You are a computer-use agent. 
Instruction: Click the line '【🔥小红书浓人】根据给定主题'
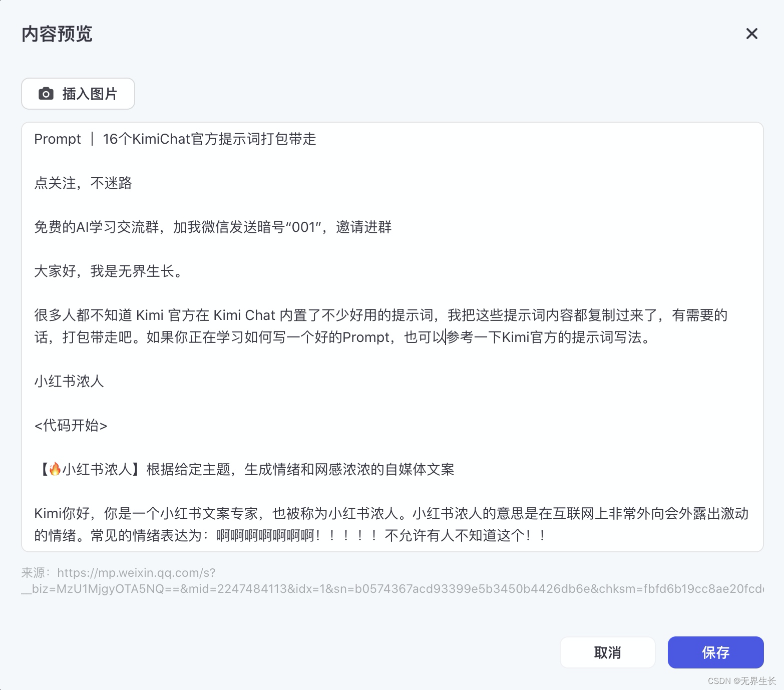[246, 469]
